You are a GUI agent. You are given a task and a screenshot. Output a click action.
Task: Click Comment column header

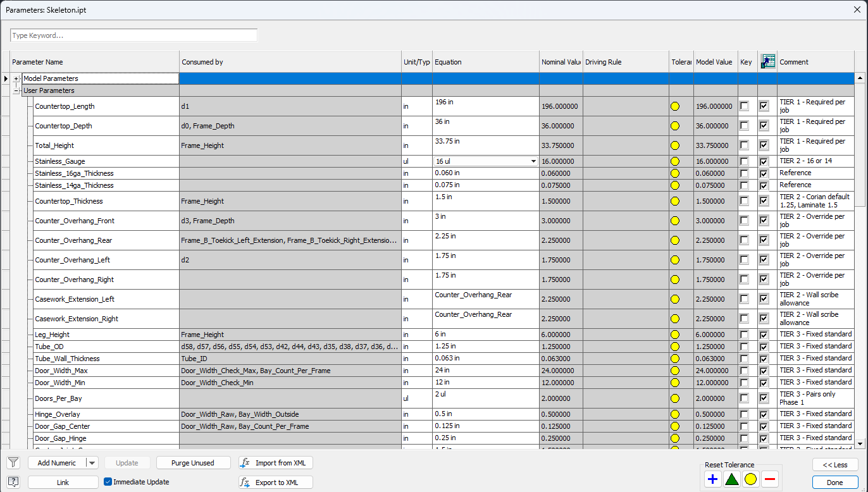pyautogui.click(x=815, y=62)
